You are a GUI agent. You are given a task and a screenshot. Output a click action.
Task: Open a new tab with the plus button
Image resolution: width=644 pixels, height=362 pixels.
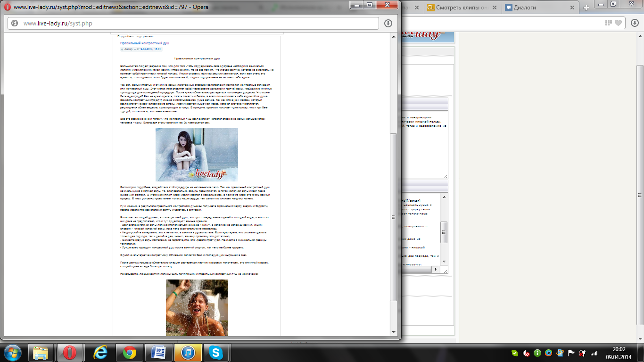pos(586,8)
